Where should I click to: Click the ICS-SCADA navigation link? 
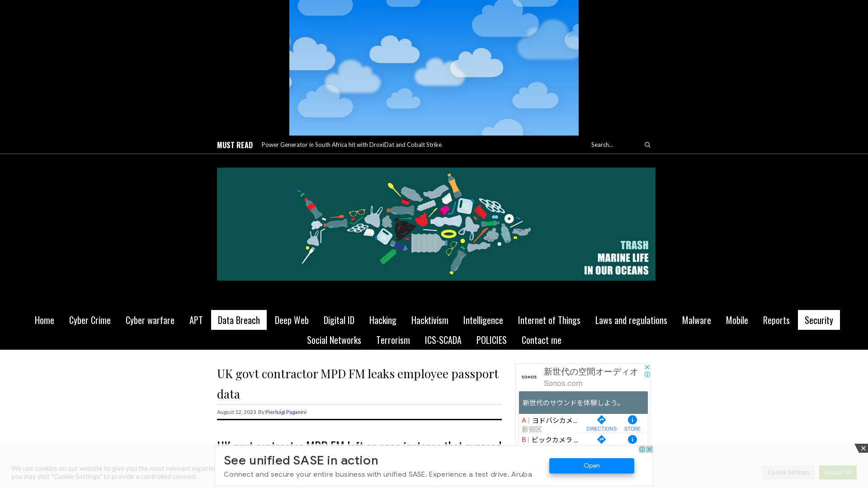pos(443,340)
